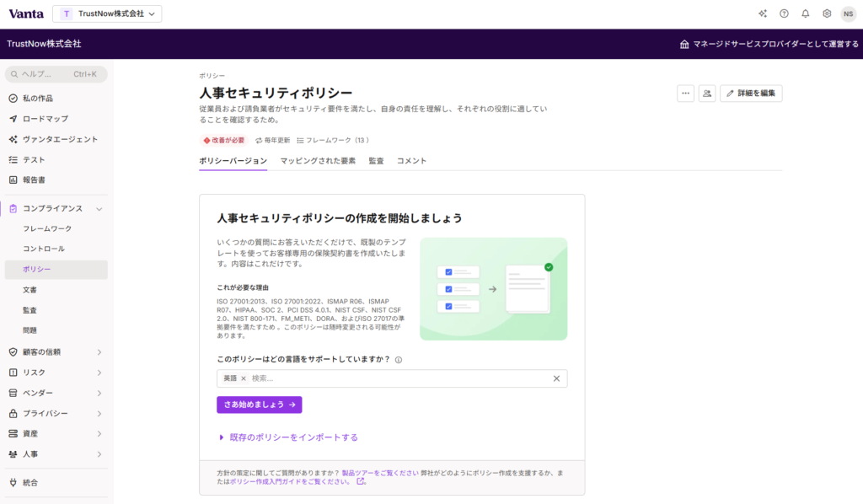Remove the 英語 language tag
This screenshot has height=504, width=863.
244,378
